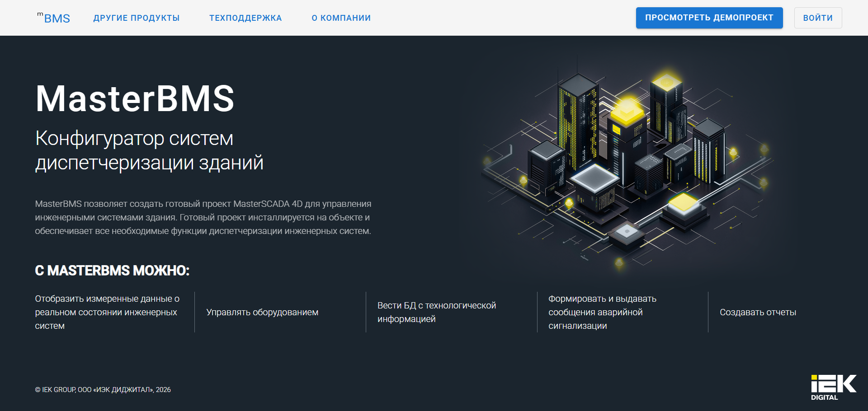Go to ТЕХПОДДЕРЖКА section
Screen dimensions: 868x411
[245, 18]
